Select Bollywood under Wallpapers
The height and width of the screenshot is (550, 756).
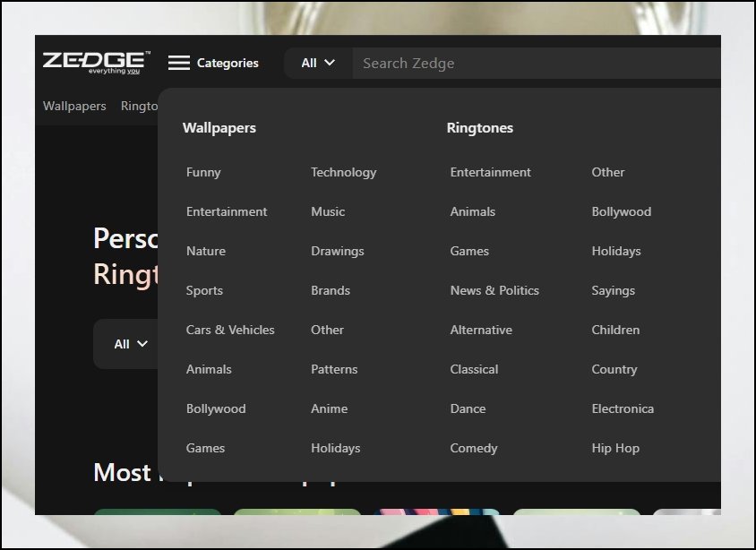pyautogui.click(x=216, y=409)
